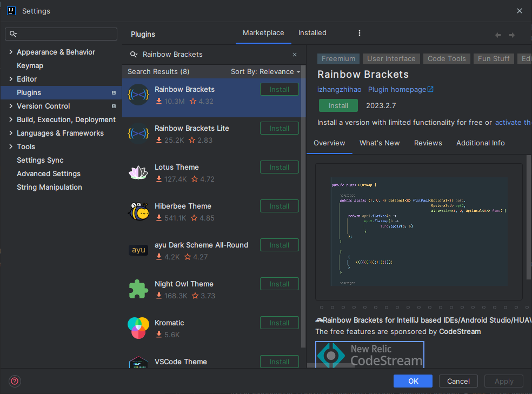The image size is (532, 394).
Task: Install the Hiberbee Theme plugin
Action: [x=279, y=206]
